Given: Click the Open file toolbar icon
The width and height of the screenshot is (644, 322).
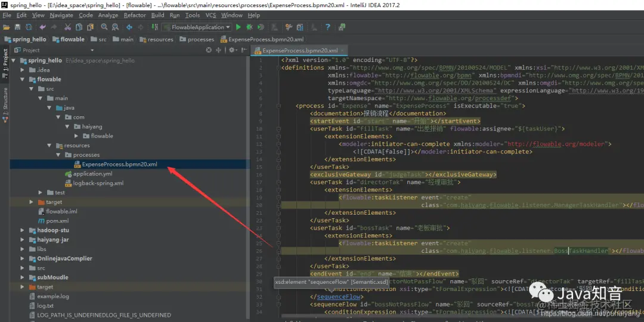Looking at the screenshot, I should point(6,27).
